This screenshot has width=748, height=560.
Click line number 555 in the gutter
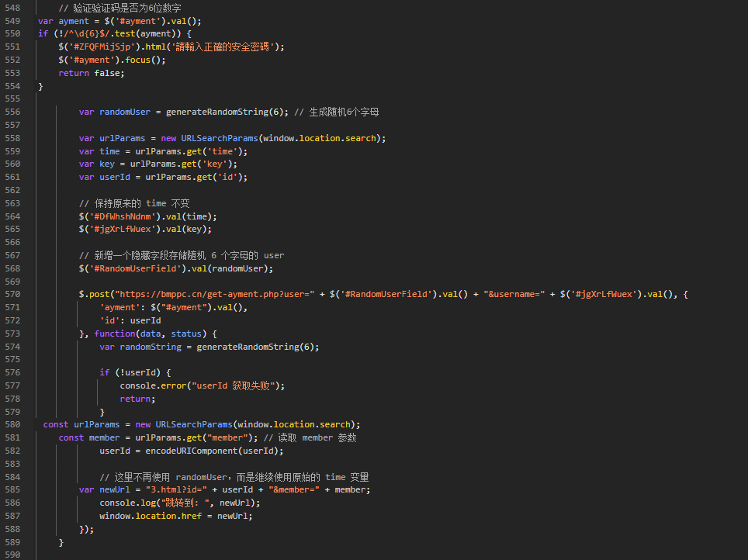click(13, 99)
